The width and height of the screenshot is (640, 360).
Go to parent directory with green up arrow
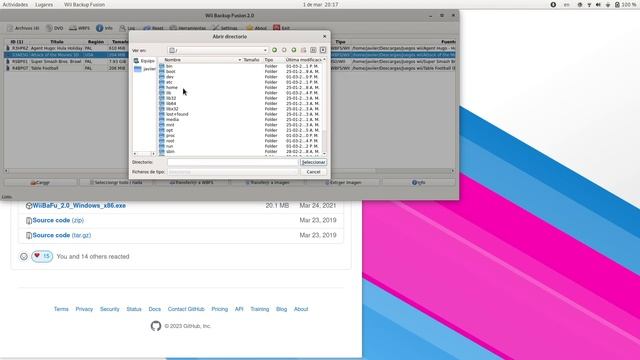(294, 50)
